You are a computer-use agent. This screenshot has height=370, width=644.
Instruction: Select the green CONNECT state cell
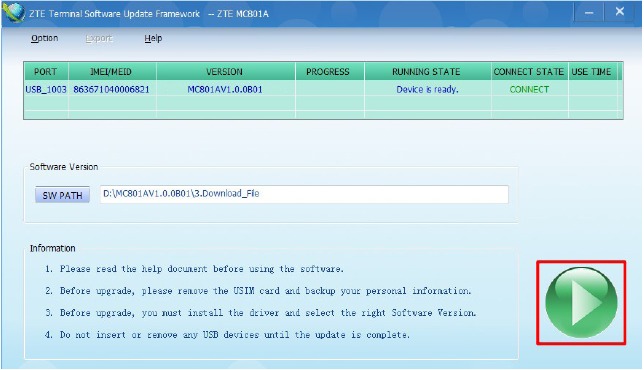click(x=529, y=89)
